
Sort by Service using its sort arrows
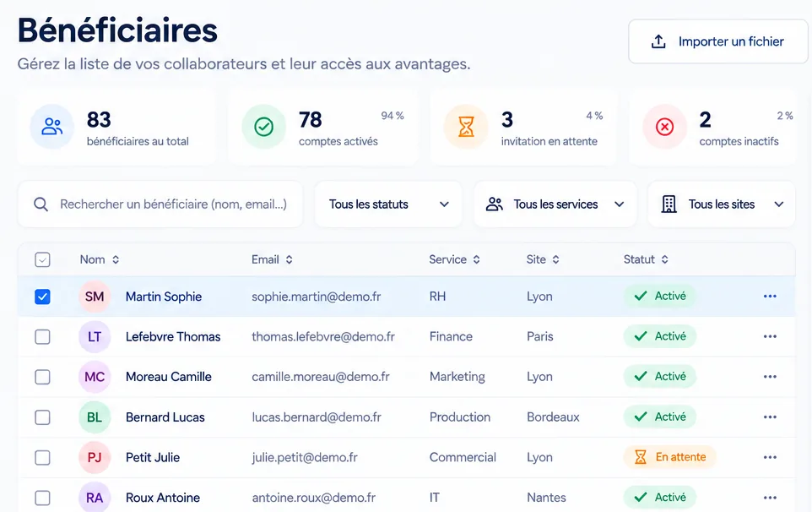pos(476,259)
